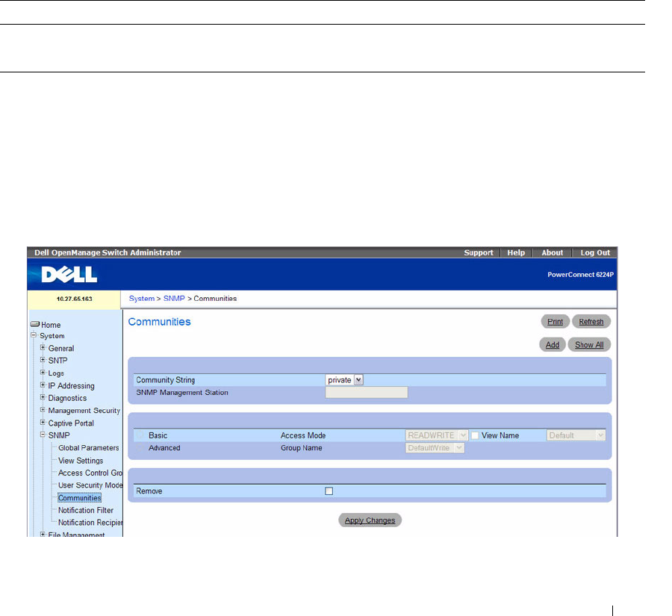Click Apply Changes button
The image size is (672, 616).
pyautogui.click(x=370, y=520)
